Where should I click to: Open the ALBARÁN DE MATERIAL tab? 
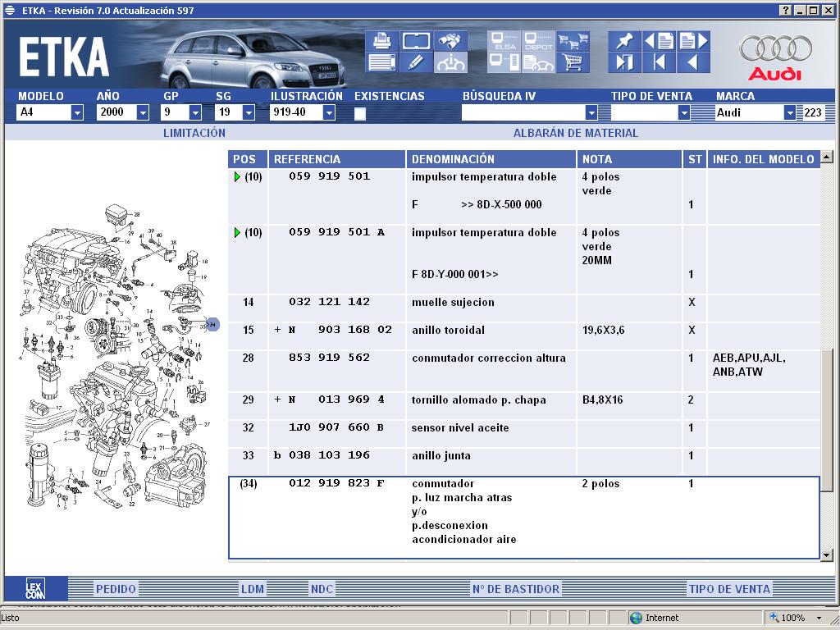575,133
